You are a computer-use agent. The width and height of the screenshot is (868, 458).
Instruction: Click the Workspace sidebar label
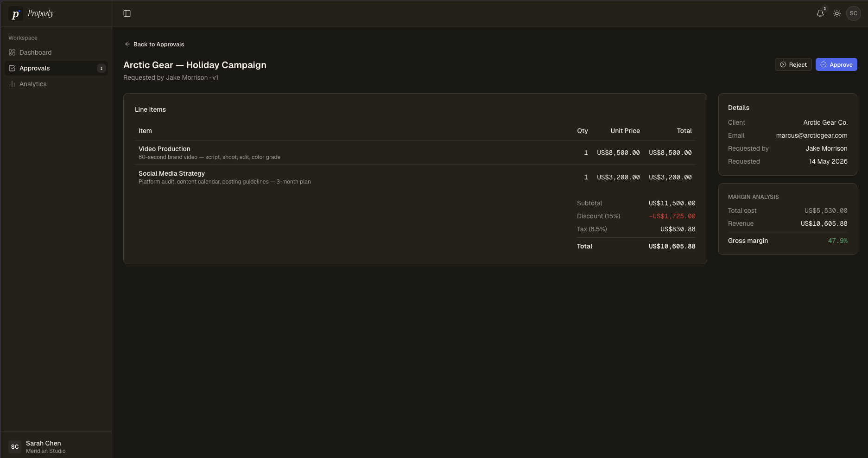(x=23, y=38)
